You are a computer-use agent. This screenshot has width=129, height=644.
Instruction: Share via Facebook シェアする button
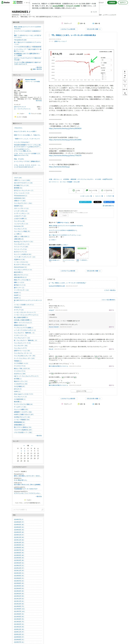(x=109, y=202)
